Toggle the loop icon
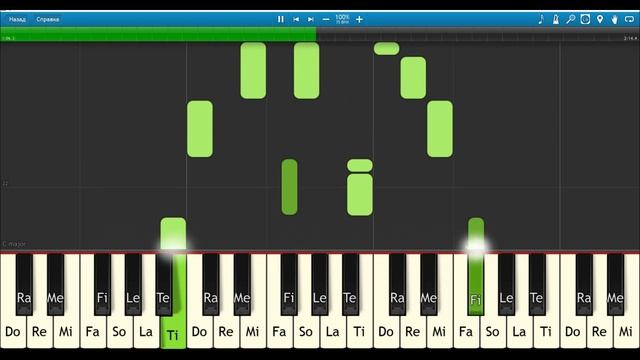 pyautogui.click(x=629, y=19)
